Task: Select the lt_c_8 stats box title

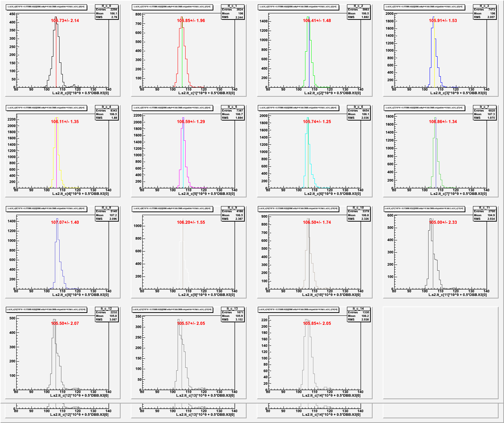Action: pos(107,208)
